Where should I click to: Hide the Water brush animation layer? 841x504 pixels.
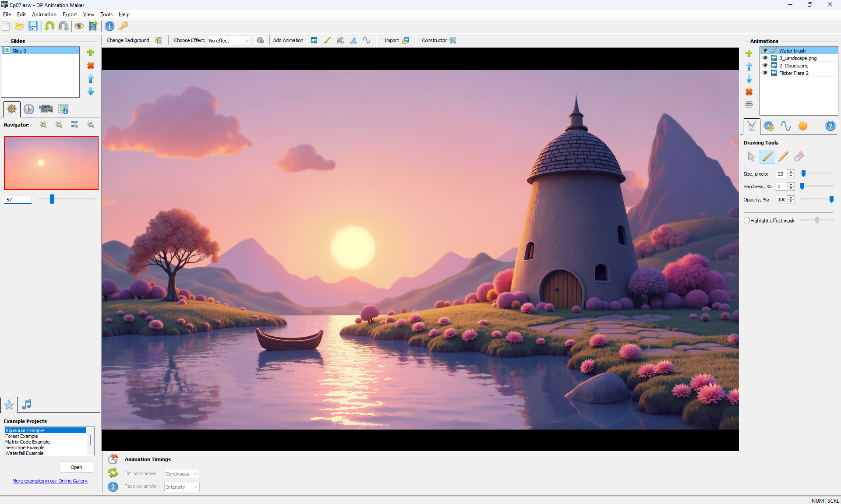click(x=765, y=51)
